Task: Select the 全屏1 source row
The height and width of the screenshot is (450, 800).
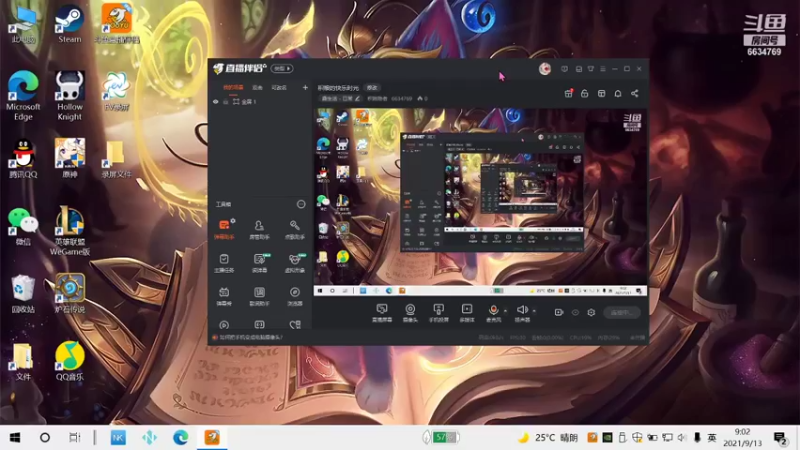Action: click(x=260, y=102)
